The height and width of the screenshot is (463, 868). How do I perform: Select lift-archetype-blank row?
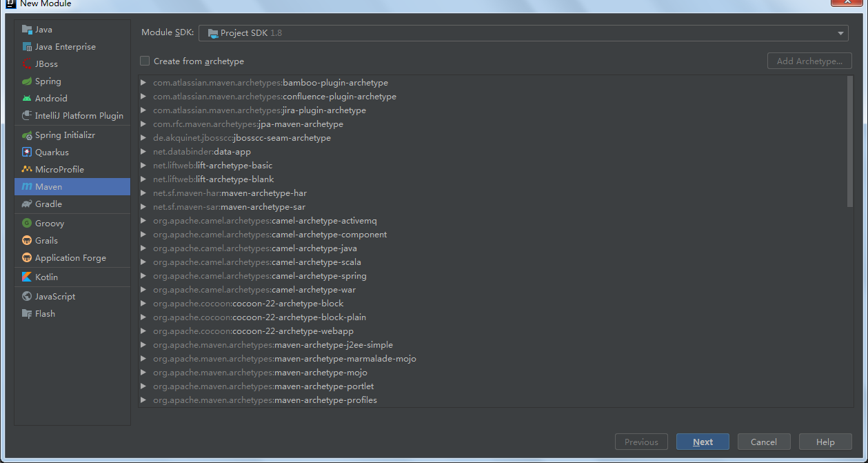click(x=492, y=179)
